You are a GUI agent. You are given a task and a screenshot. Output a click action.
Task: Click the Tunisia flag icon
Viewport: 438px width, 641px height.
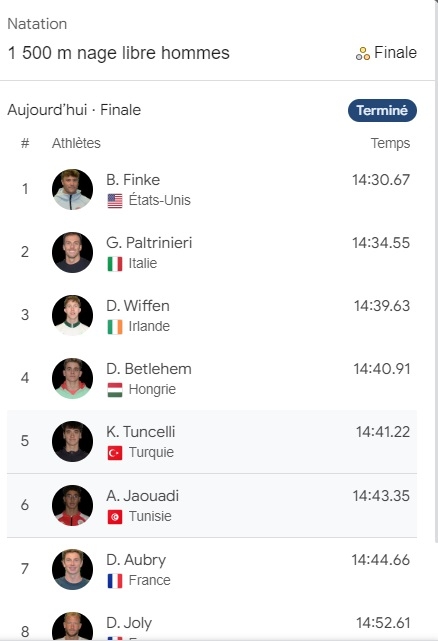tap(115, 517)
